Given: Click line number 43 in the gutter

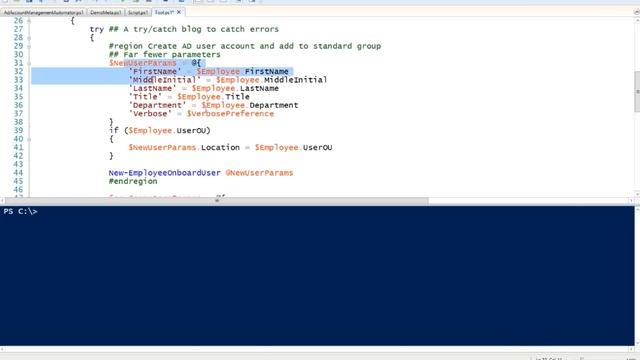Looking at the screenshot, I should (x=18, y=164).
